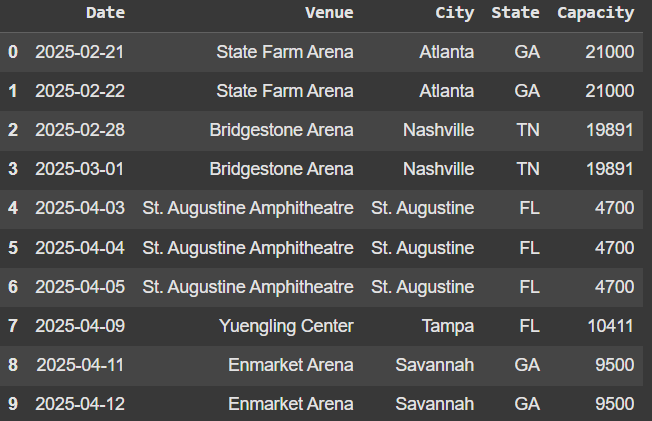Click the TN state cell in row 3
Image resolution: width=652 pixels, height=421 pixels.
coord(527,169)
